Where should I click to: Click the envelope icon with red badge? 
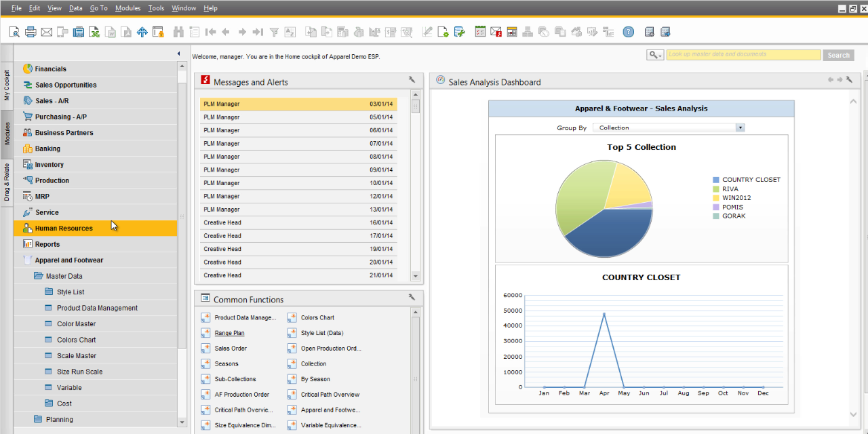(496, 32)
